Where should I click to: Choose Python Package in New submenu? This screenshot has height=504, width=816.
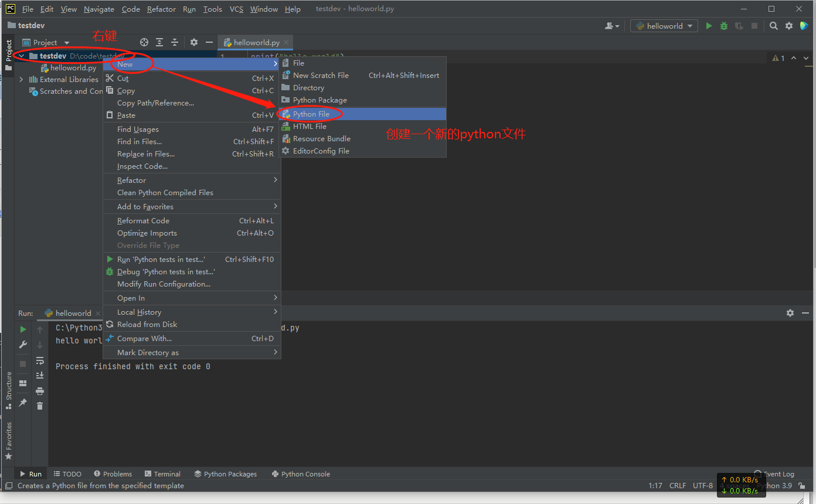[x=362, y=100]
